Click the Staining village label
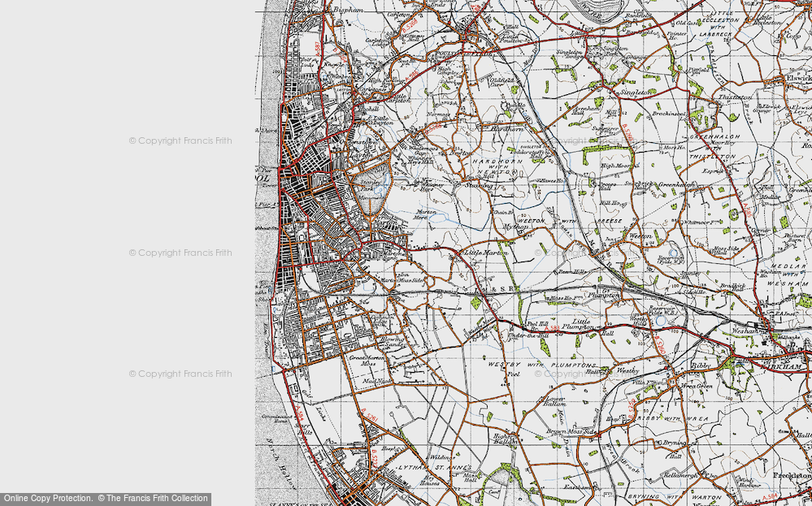The width and height of the screenshot is (812, 506). (479, 184)
